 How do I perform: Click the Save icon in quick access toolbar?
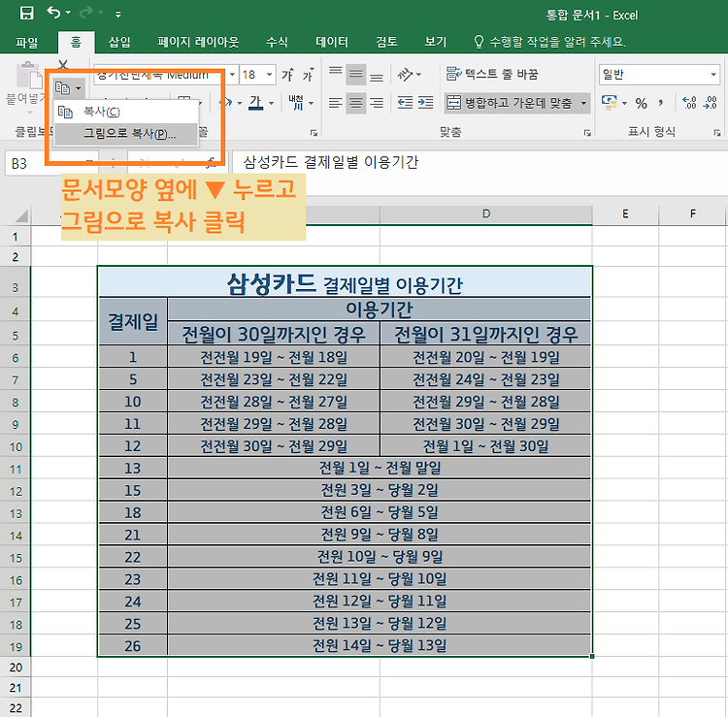click(x=26, y=13)
